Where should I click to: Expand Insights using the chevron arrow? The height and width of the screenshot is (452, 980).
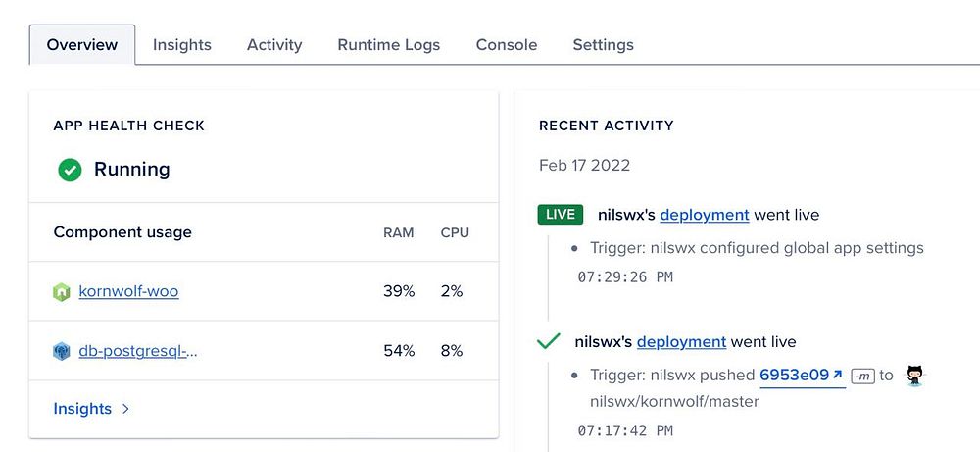pos(125,409)
